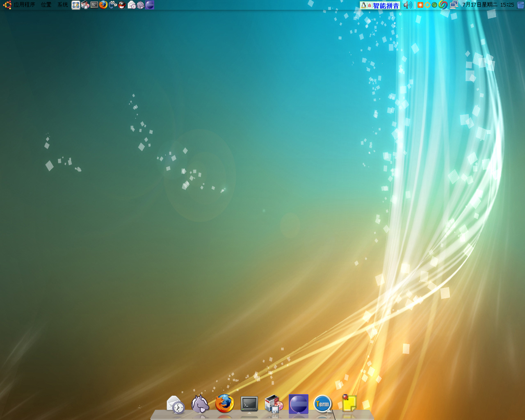Launch the screenshot tool from panel
Viewport: 525px width, 420px height.
pos(76,5)
